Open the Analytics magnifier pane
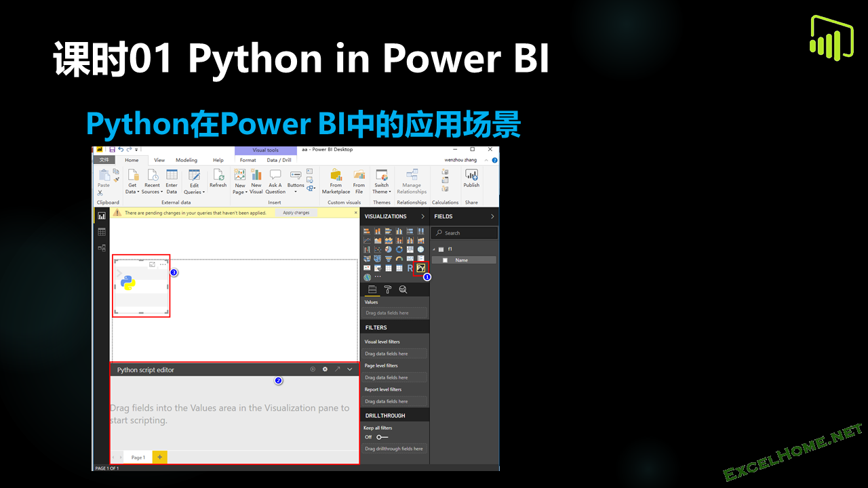Screen dimensions: 868x488 (403, 289)
